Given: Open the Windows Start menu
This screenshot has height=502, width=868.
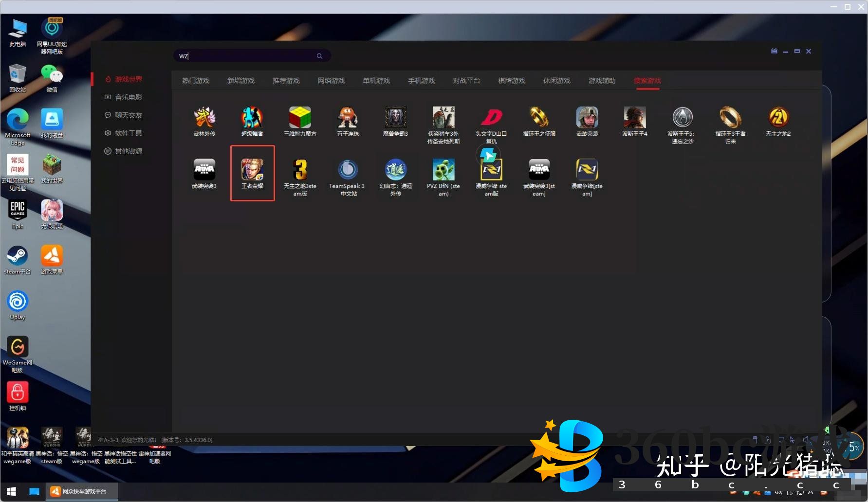Looking at the screenshot, I should pyautogui.click(x=11, y=491).
